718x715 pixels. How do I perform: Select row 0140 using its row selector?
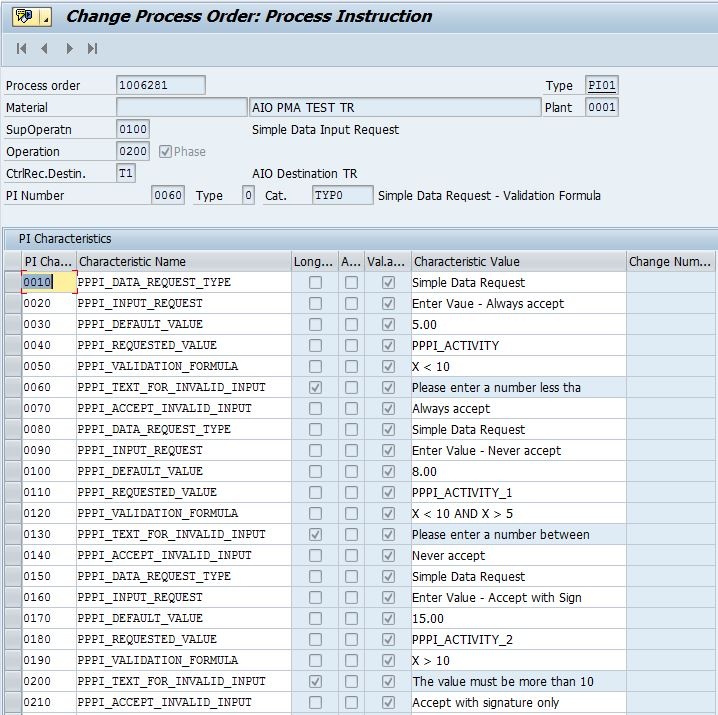[x=13, y=556]
